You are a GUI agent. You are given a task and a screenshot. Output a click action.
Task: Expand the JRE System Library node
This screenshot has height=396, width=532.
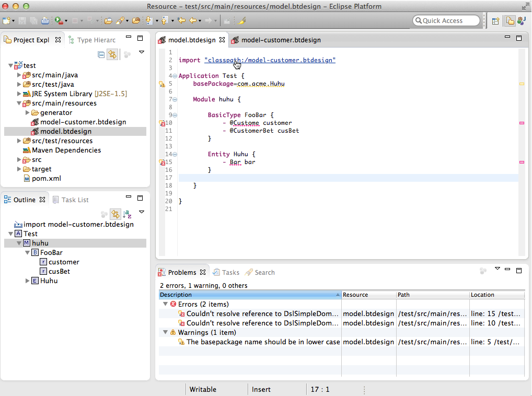tap(19, 94)
